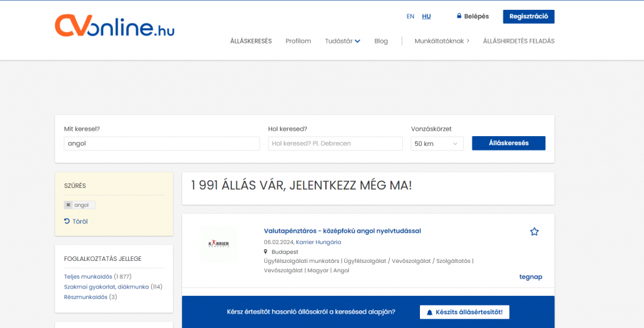Click the Karrier Hungária company logo
Image resolution: width=644 pixels, height=328 pixels.
(x=218, y=244)
